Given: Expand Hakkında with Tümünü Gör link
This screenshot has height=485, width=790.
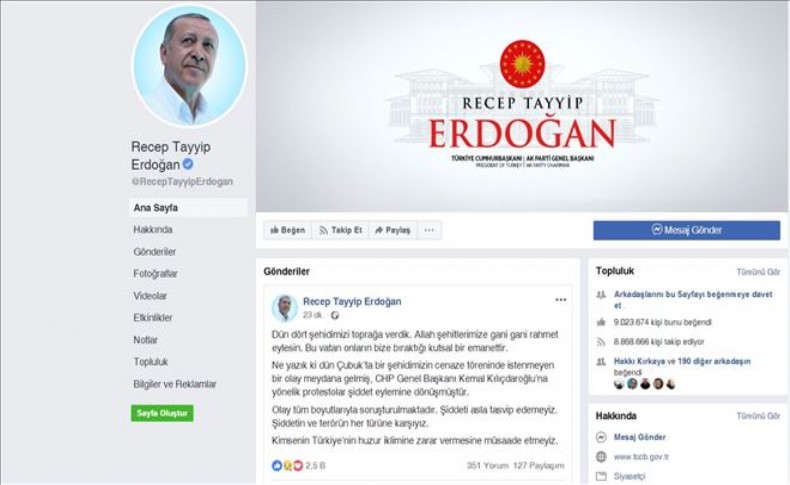Looking at the screenshot, I should tap(758, 416).
